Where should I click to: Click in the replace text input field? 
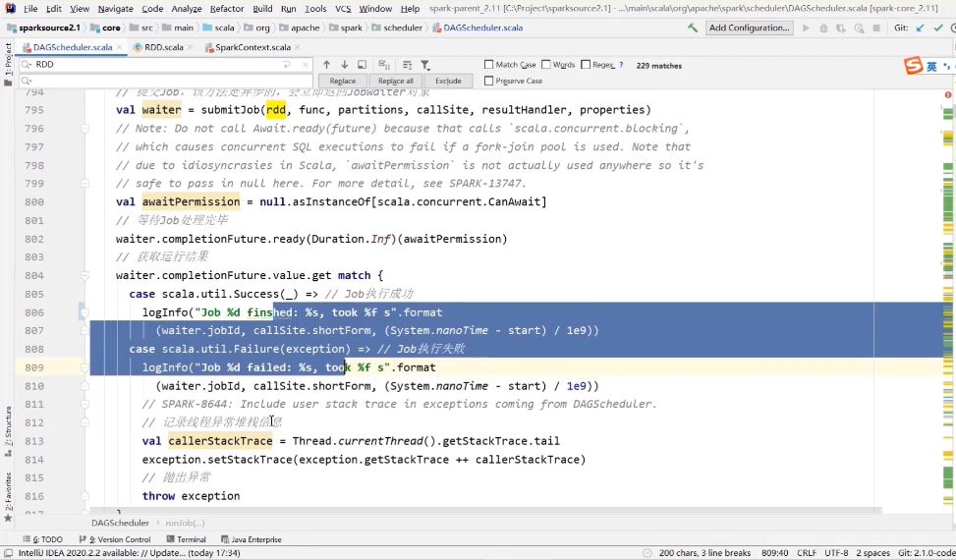click(x=157, y=81)
